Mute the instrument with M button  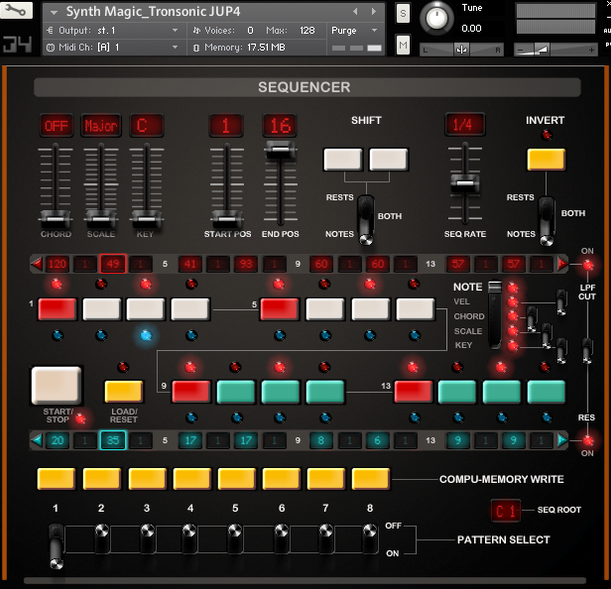[403, 45]
